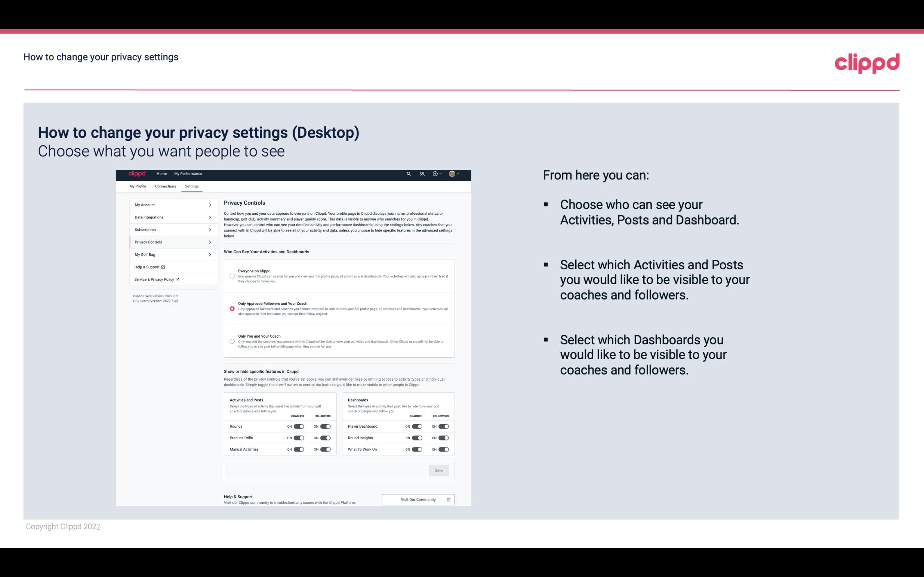Select Everyone on Clippd radio button
The image size is (924, 577).
tap(231, 276)
